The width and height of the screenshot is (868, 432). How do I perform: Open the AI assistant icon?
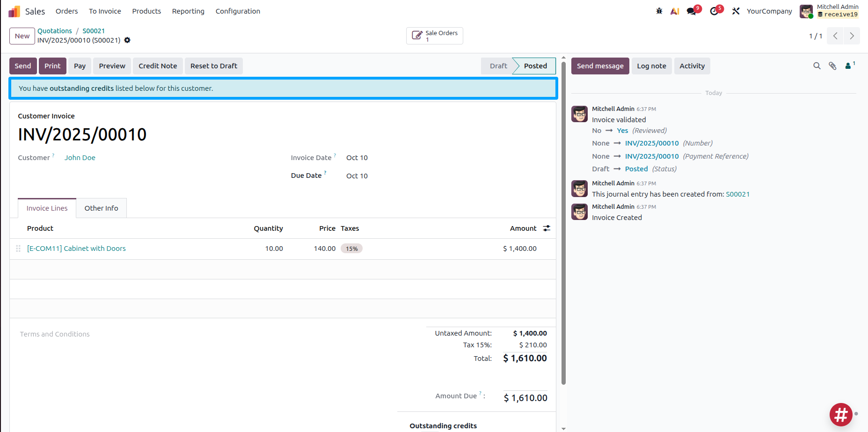click(x=675, y=11)
